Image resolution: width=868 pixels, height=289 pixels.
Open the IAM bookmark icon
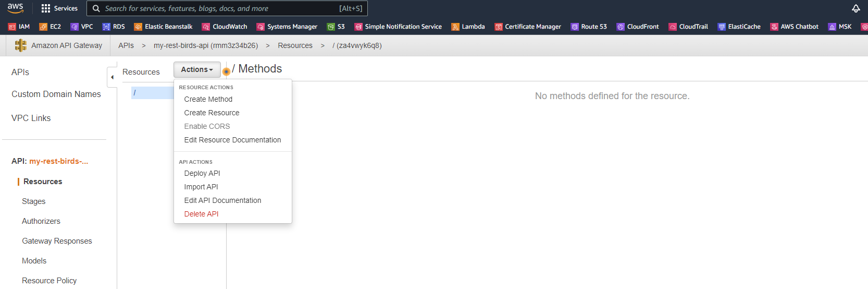pyautogui.click(x=12, y=27)
